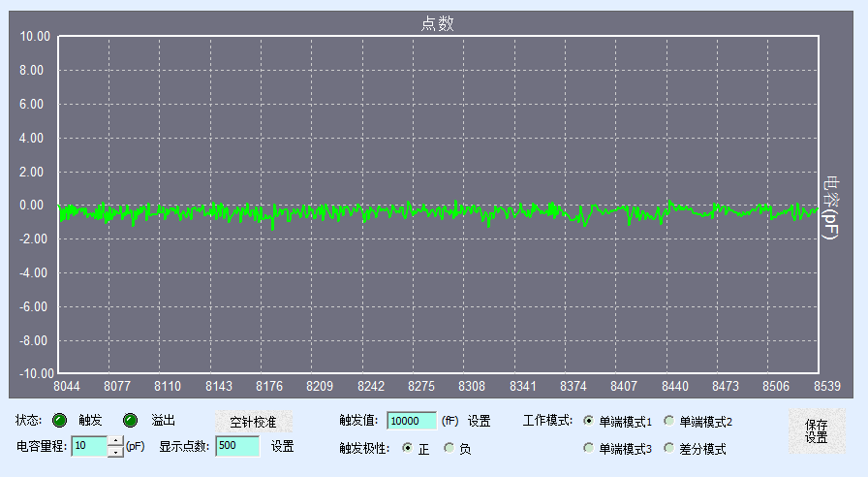Image resolution: width=868 pixels, height=477 pixels.
Task: Decrease capacitance range with down spinner arrow
Action: click(x=115, y=452)
